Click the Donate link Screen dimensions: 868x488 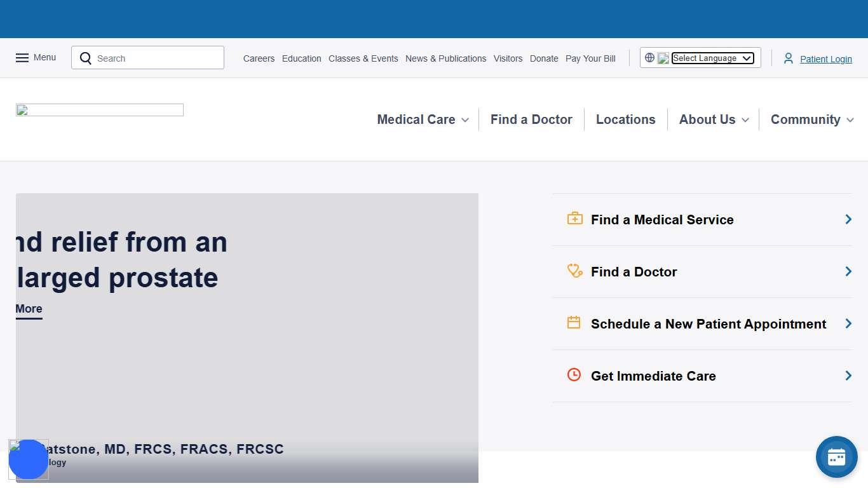544,58
